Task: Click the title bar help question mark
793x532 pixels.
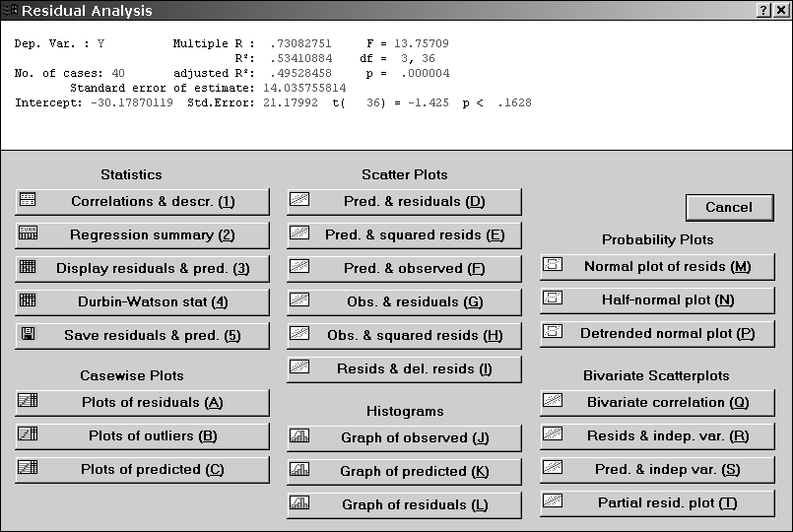Action: pyautogui.click(x=764, y=10)
